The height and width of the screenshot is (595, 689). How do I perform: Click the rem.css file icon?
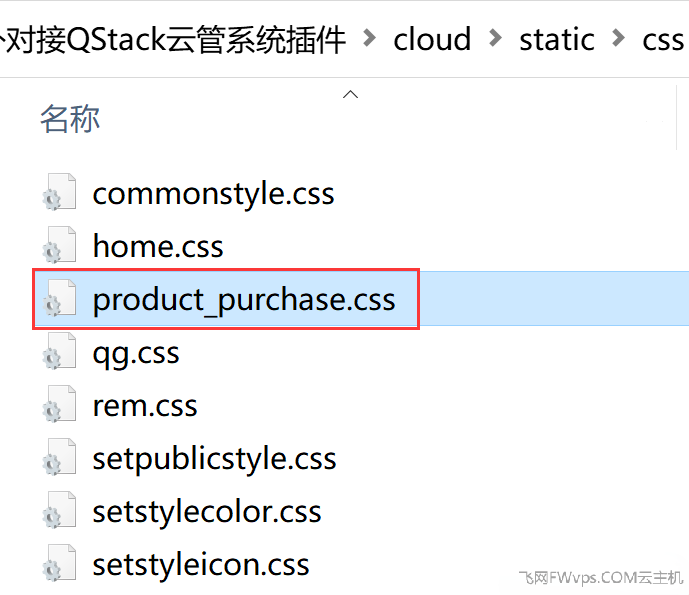click(59, 404)
